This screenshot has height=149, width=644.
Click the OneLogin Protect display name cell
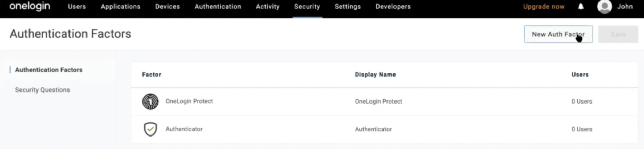click(x=378, y=102)
